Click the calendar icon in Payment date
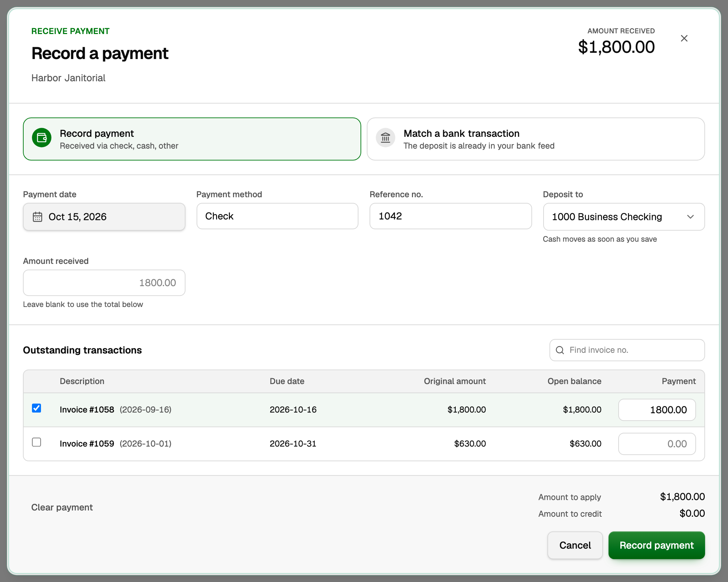Screen dimensions: 728x582 pyautogui.click(x=38, y=217)
